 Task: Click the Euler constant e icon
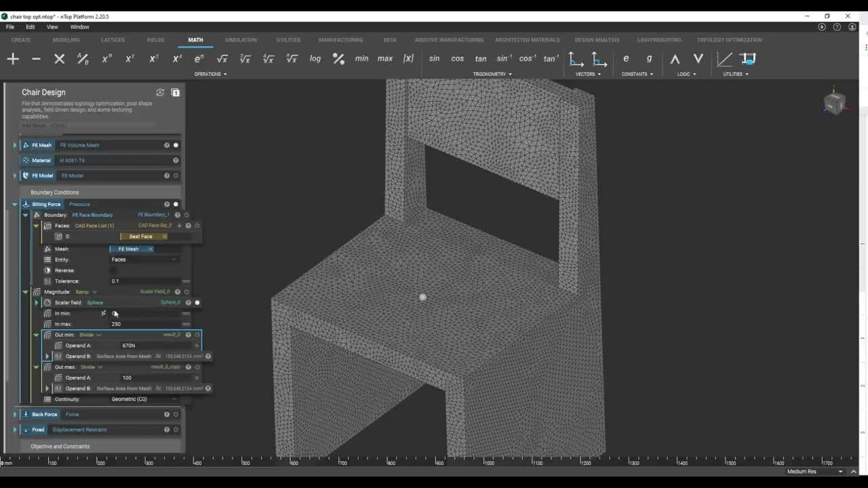click(x=626, y=59)
